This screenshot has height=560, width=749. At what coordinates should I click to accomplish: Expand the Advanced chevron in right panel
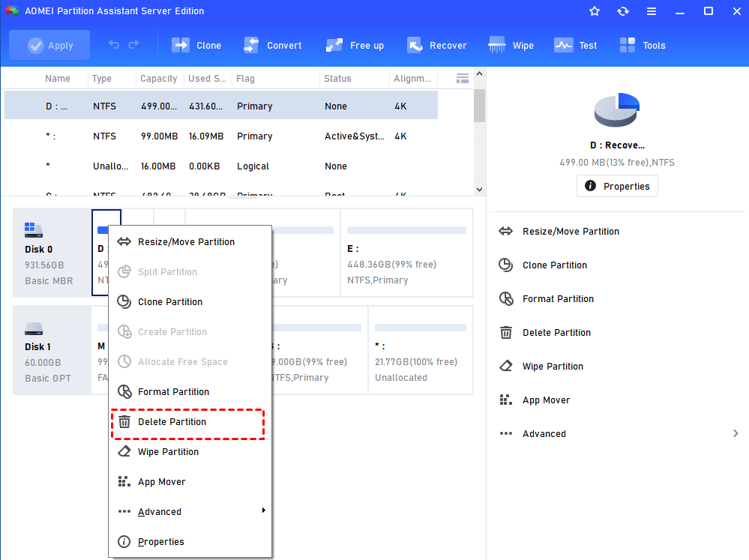tap(736, 433)
